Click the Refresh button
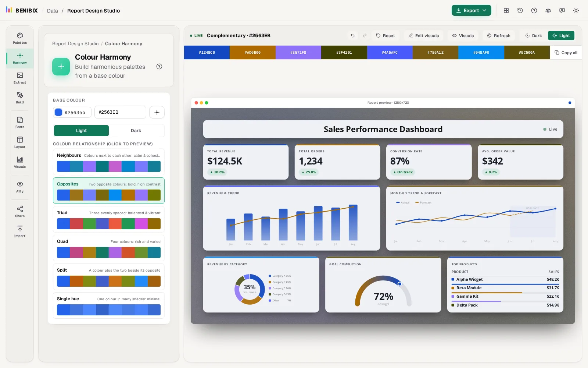Image resolution: width=588 pixels, height=368 pixels. (499, 36)
